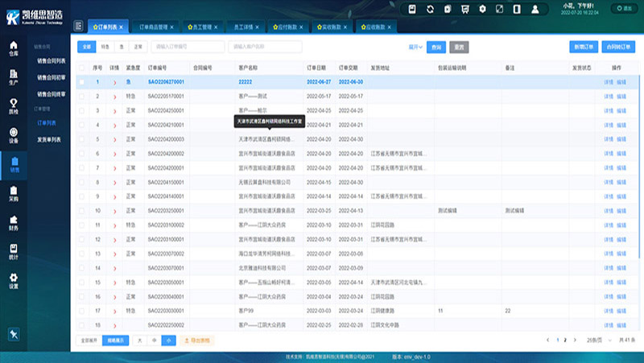The height and width of the screenshot is (363, 644).
Task: Open the 仓库 warehouse module in sidebar
Action: click(14, 48)
